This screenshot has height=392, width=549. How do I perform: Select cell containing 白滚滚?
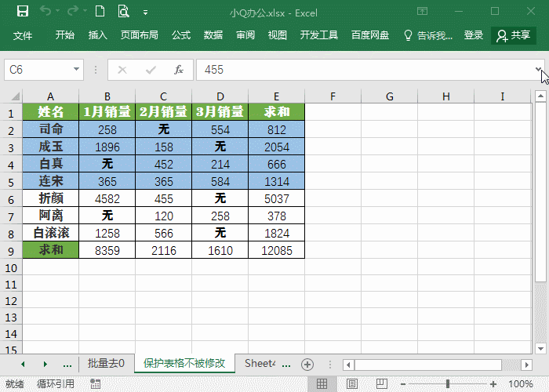coord(51,233)
